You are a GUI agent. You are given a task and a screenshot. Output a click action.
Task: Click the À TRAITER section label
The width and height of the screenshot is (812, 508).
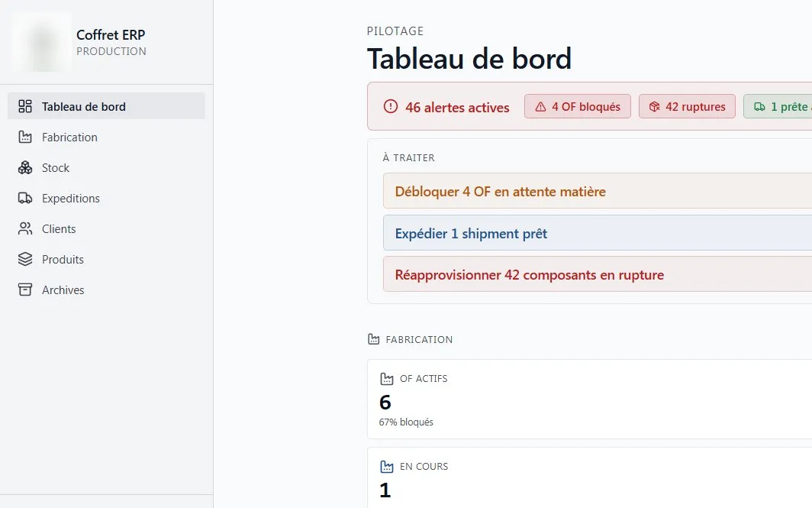pos(408,157)
